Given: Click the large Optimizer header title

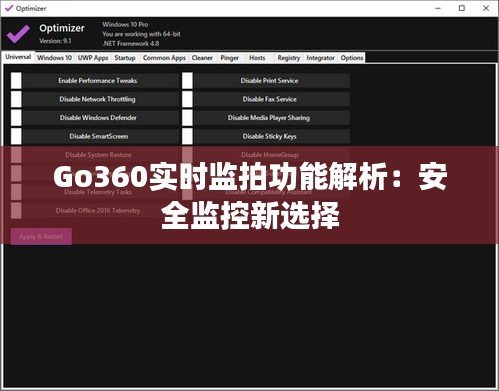Looking at the screenshot, I should tap(62, 28).
